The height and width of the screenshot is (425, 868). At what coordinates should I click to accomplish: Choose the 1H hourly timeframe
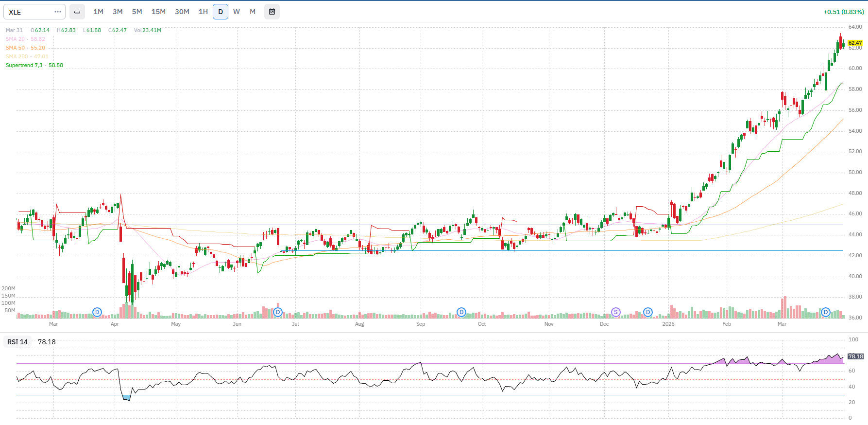click(x=203, y=12)
